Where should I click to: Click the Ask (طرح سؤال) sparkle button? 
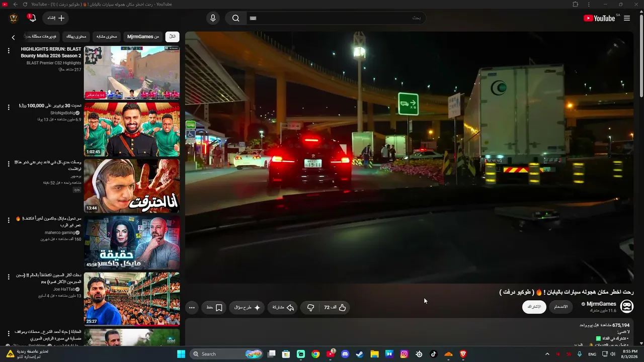click(x=247, y=307)
